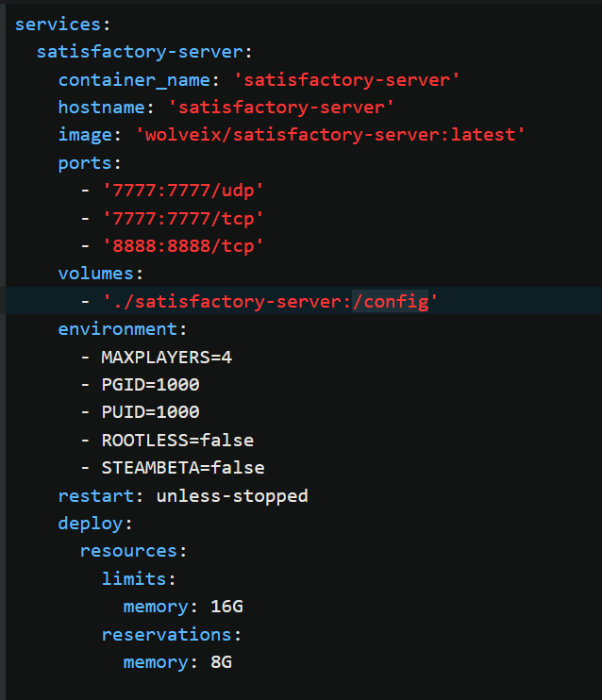The image size is (602, 700).
Task: Click the STEAMBETA=false line
Action: (x=183, y=468)
